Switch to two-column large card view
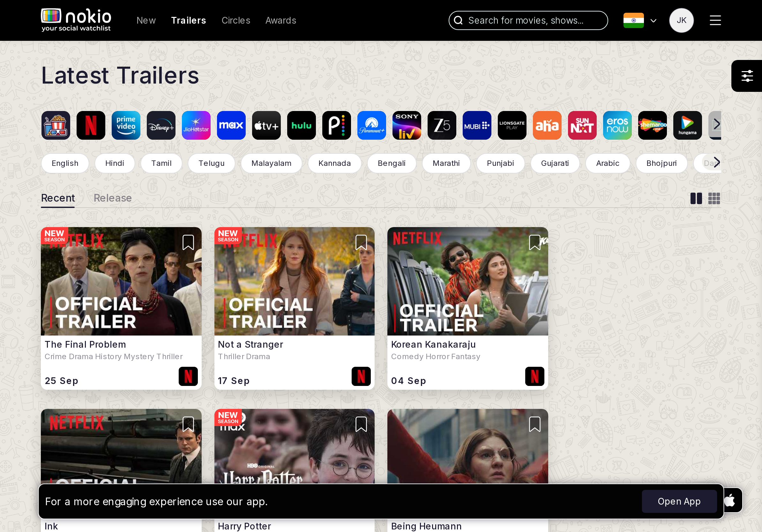 [x=696, y=198]
